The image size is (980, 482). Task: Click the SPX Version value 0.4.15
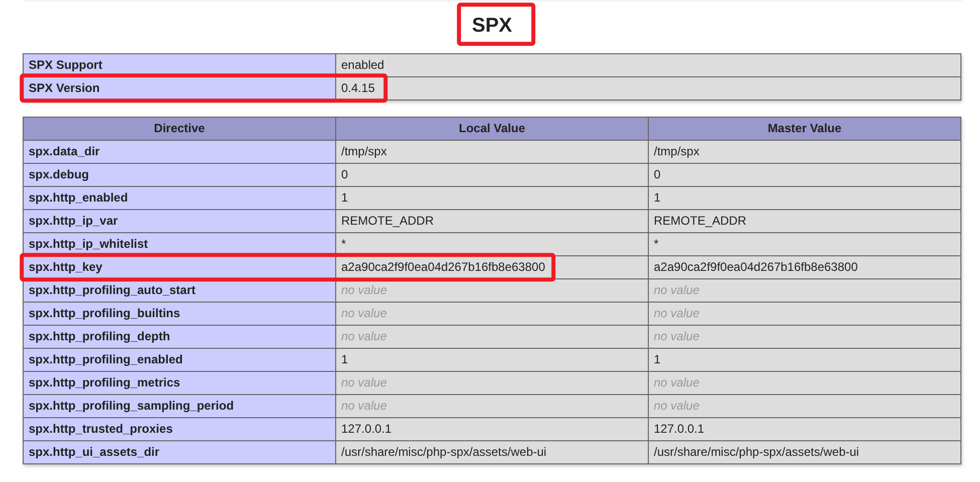[358, 88]
